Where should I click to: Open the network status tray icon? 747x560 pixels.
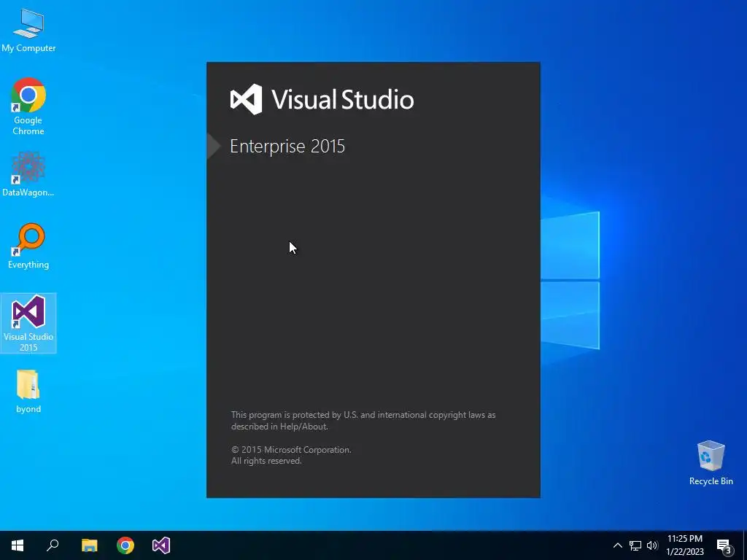tap(635, 545)
